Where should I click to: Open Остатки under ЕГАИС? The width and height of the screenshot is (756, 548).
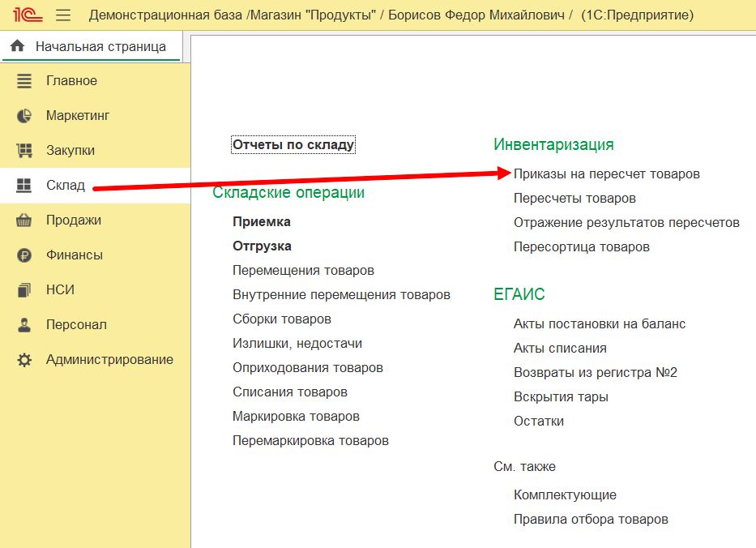tap(539, 421)
